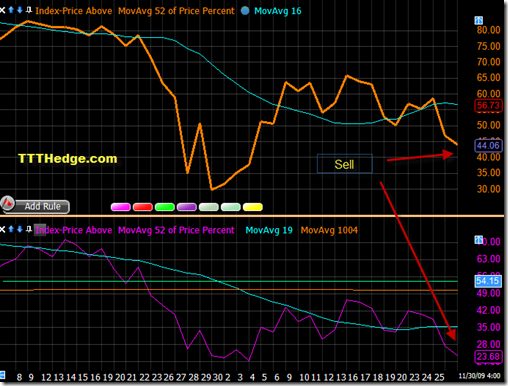Move top indicator panel down with arrow

[x=20, y=10]
